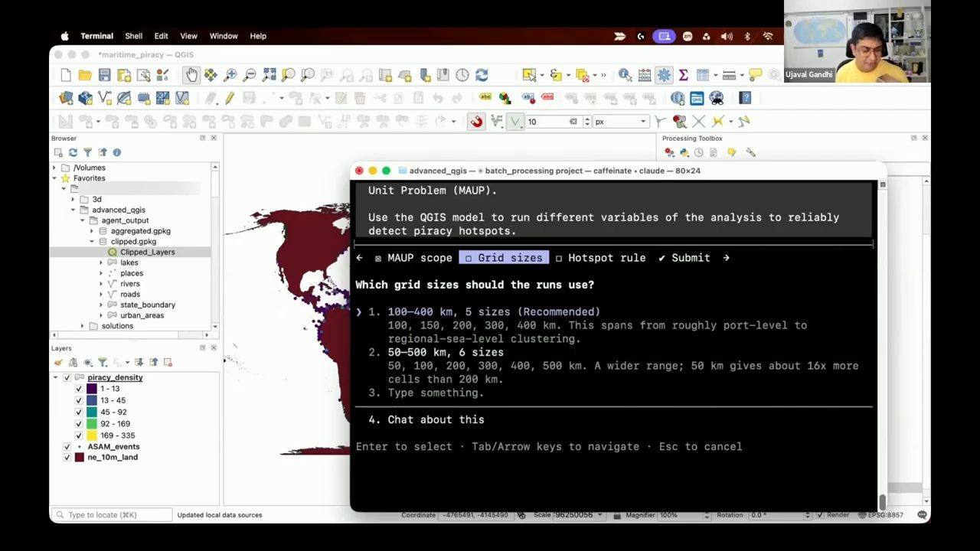Screen dimensions: 980x551
Task: Open the QGIS help book icon
Action: tap(745, 98)
